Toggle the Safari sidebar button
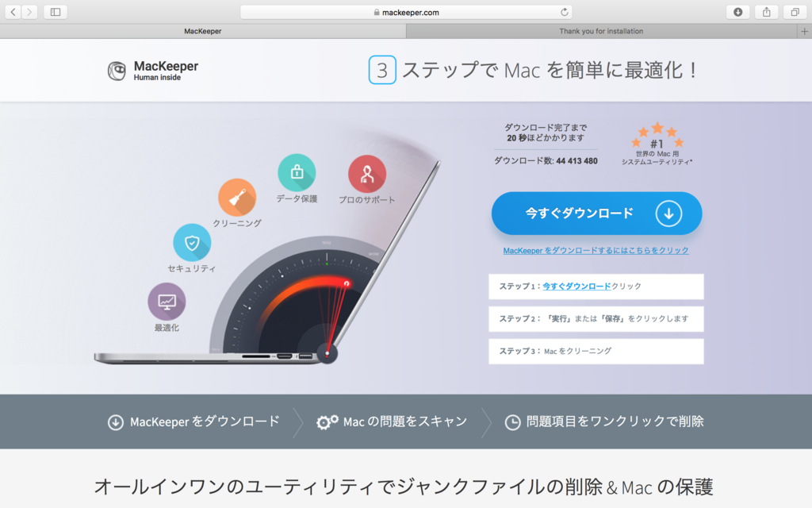The image size is (812, 508). [56, 12]
